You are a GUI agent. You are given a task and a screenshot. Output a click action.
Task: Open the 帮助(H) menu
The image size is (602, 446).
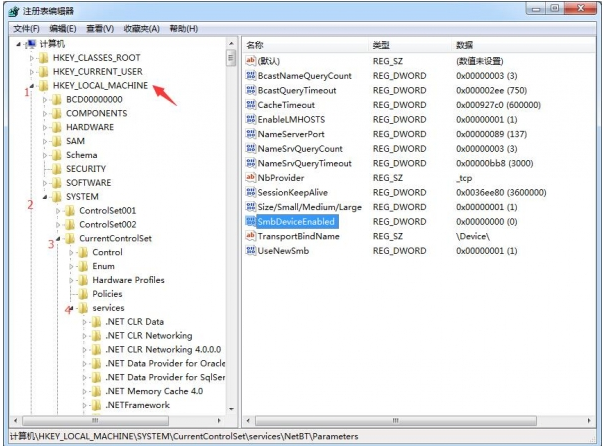(x=184, y=29)
